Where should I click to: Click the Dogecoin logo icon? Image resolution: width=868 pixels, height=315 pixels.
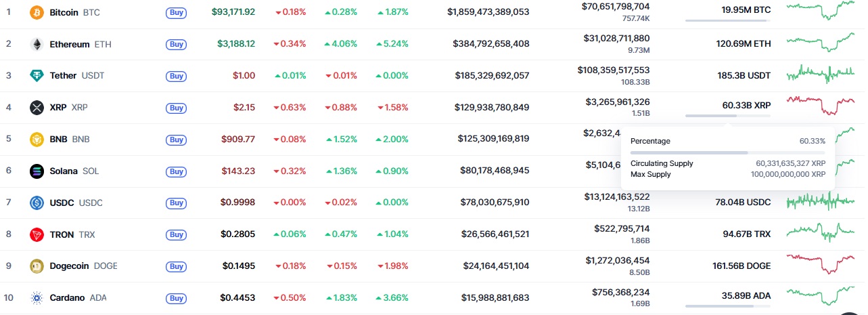(37, 266)
